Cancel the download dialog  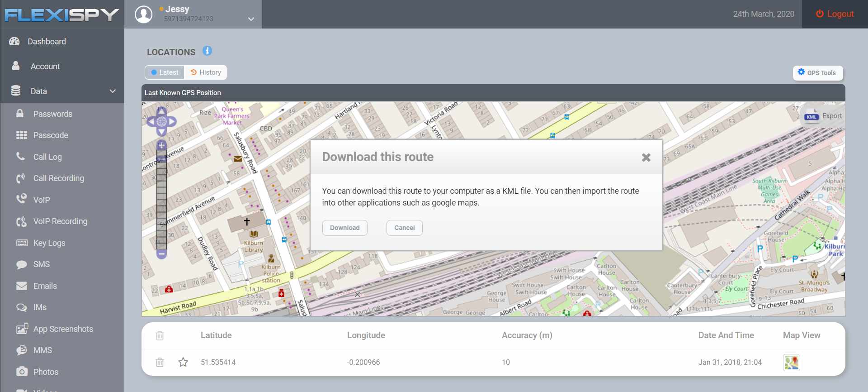405,228
